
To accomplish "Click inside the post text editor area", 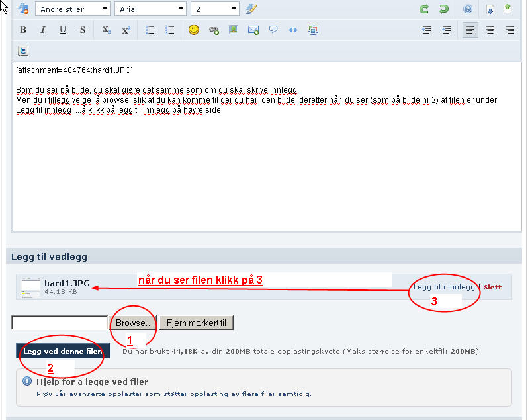I will click(x=267, y=146).
